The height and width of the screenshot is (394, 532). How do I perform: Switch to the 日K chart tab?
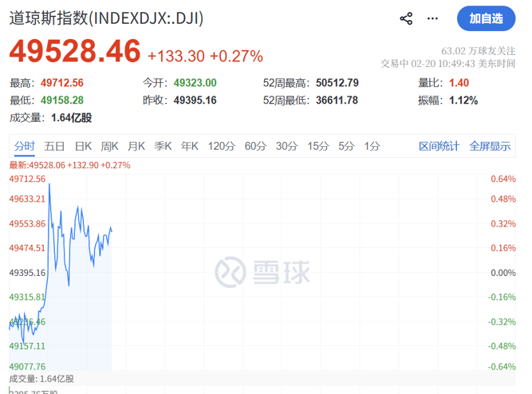tap(83, 146)
